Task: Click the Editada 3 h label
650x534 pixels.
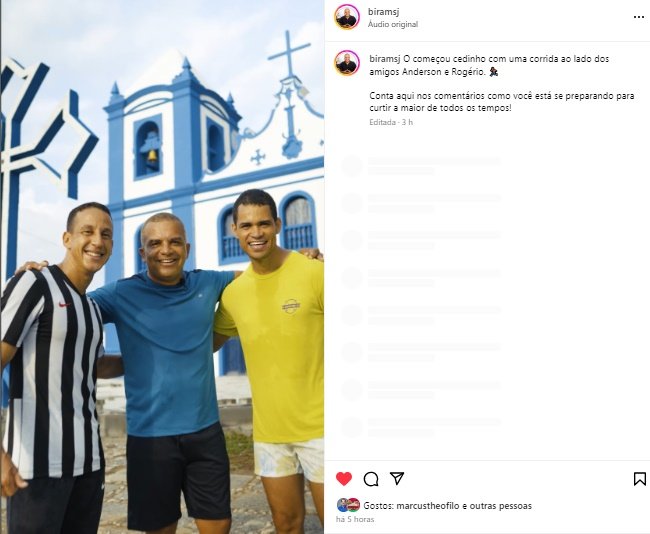Action: [391, 122]
